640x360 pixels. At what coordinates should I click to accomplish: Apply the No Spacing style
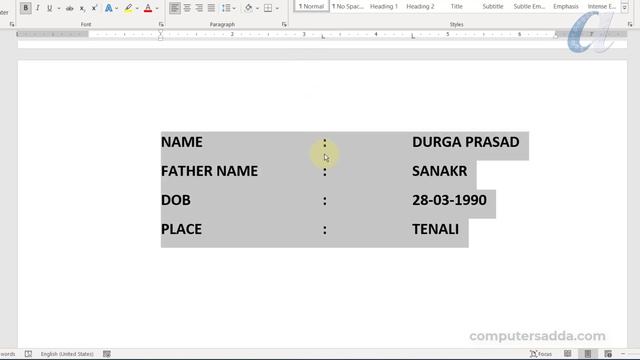click(347, 6)
